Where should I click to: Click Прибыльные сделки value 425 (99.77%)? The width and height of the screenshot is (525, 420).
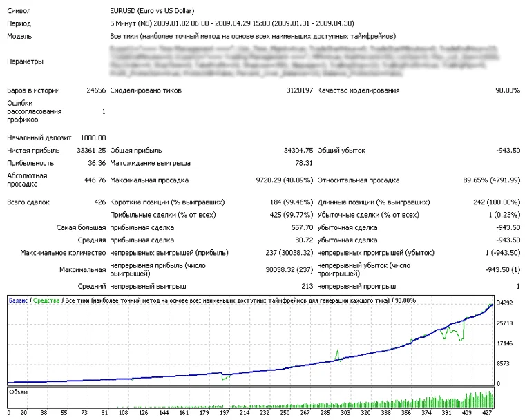292,215
